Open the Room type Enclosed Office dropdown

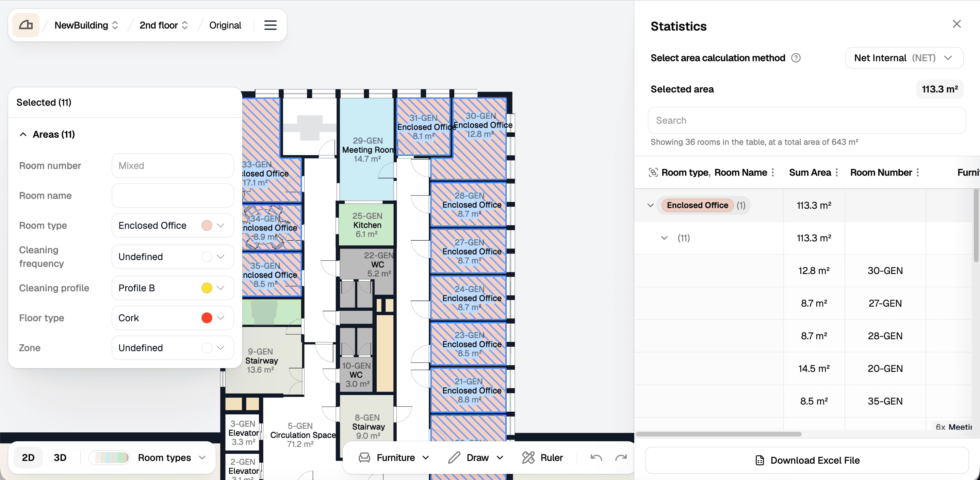[173, 225]
